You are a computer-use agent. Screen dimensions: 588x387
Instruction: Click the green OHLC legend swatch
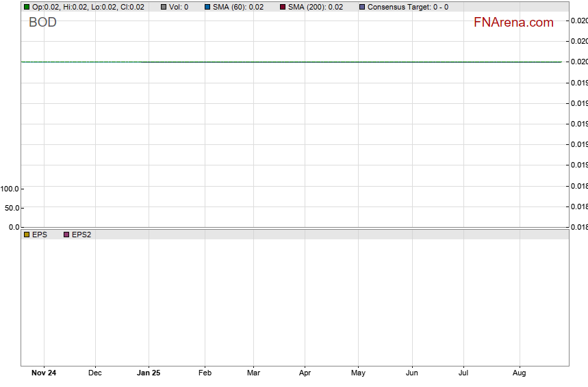27,7
